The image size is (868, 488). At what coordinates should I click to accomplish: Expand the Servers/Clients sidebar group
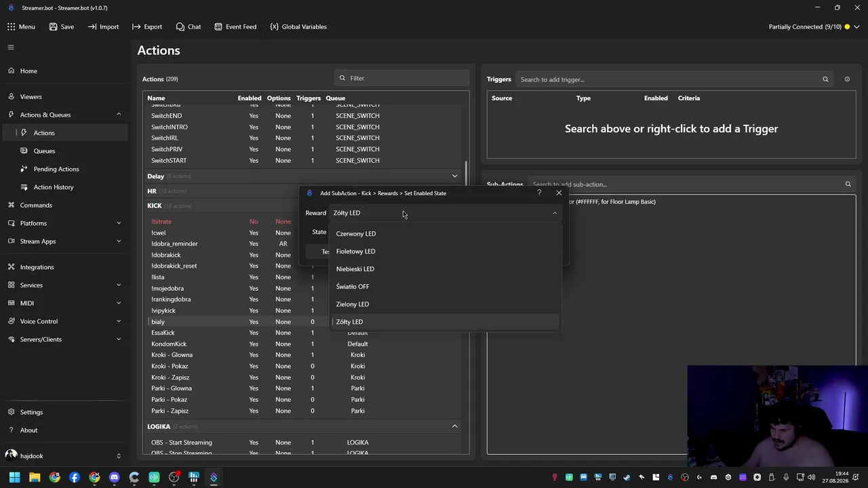(x=64, y=339)
